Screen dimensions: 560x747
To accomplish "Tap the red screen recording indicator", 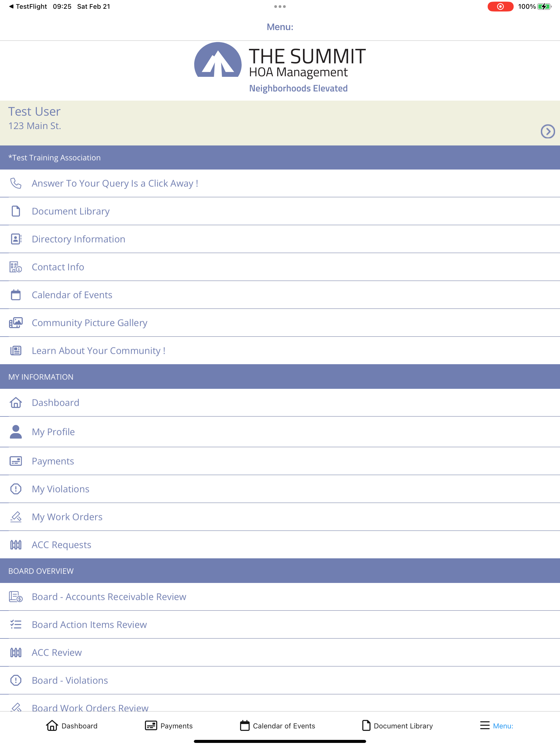I will (500, 6).
